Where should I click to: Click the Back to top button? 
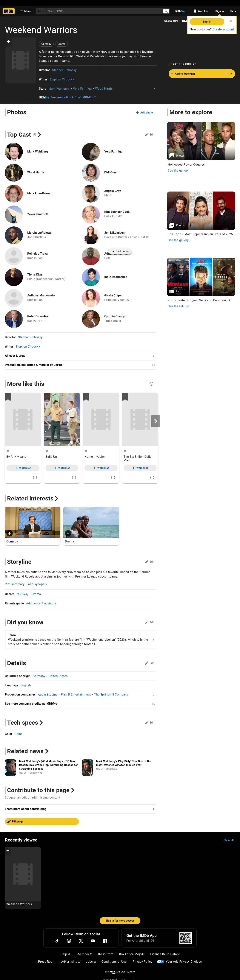[x=120, y=251]
